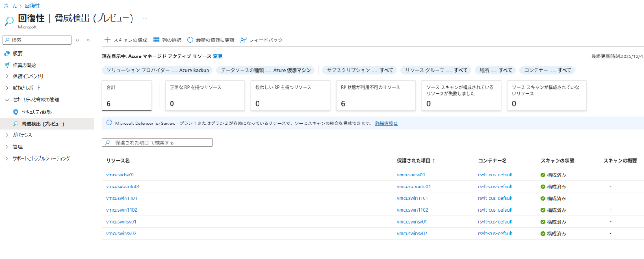
Task: Click 構成済み text in vmcuswin1102 row
Action: click(557, 210)
